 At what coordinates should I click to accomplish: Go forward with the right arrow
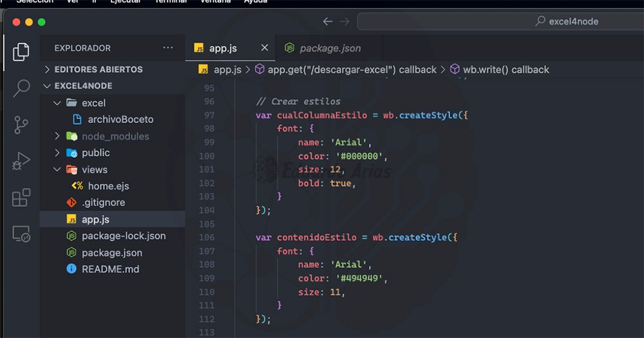[x=345, y=21]
